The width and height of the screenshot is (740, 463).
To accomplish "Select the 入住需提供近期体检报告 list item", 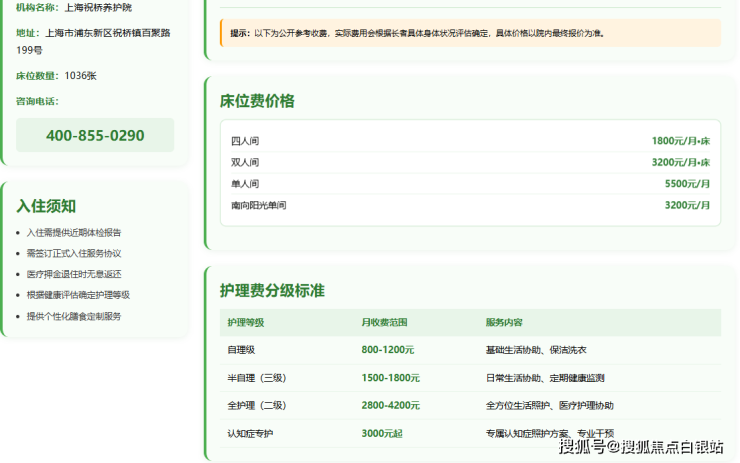I will (74, 232).
